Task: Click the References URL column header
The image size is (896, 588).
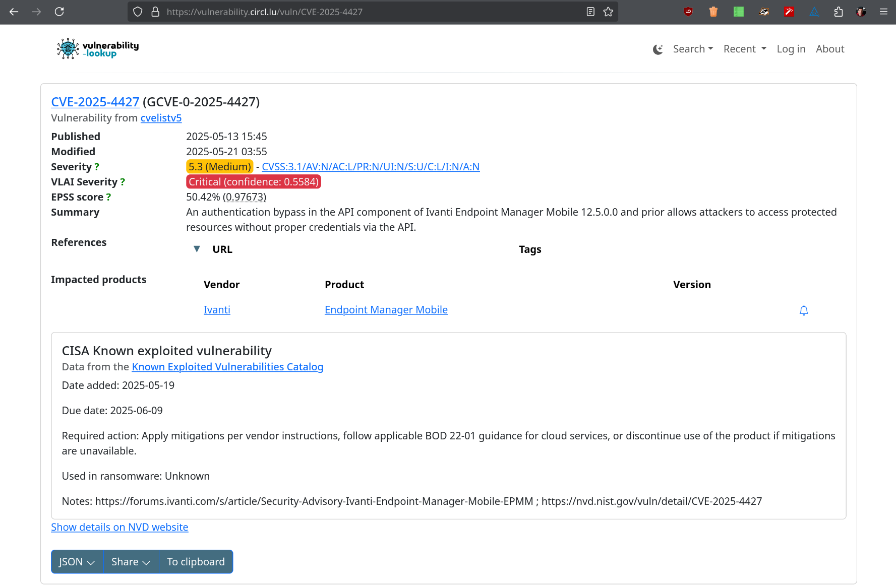Action: pos(222,249)
